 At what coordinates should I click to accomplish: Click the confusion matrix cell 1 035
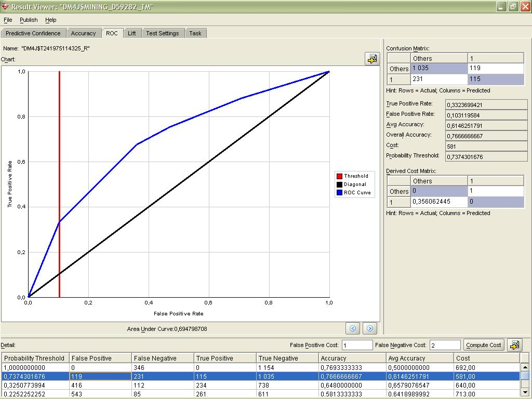coord(439,68)
